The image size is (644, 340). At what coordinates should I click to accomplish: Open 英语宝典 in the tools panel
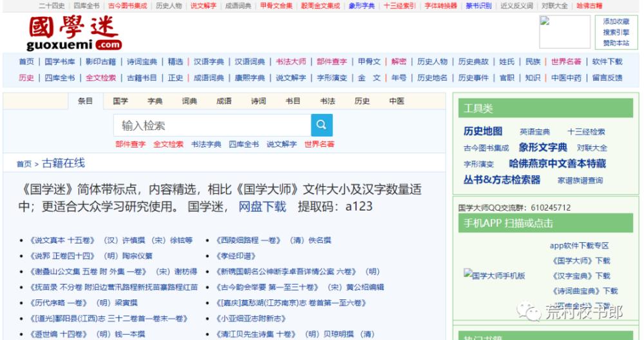535,132
